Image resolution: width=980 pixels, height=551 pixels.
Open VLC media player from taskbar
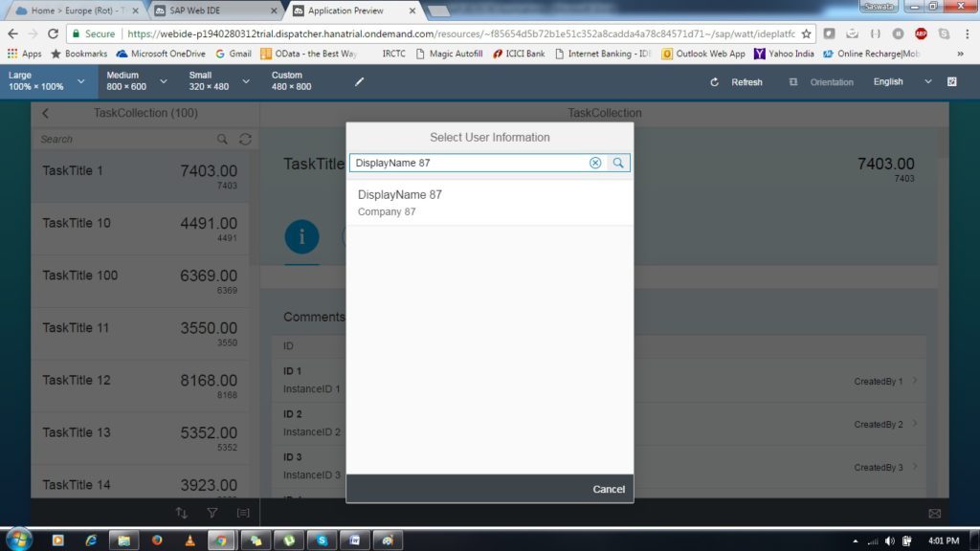[190, 540]
